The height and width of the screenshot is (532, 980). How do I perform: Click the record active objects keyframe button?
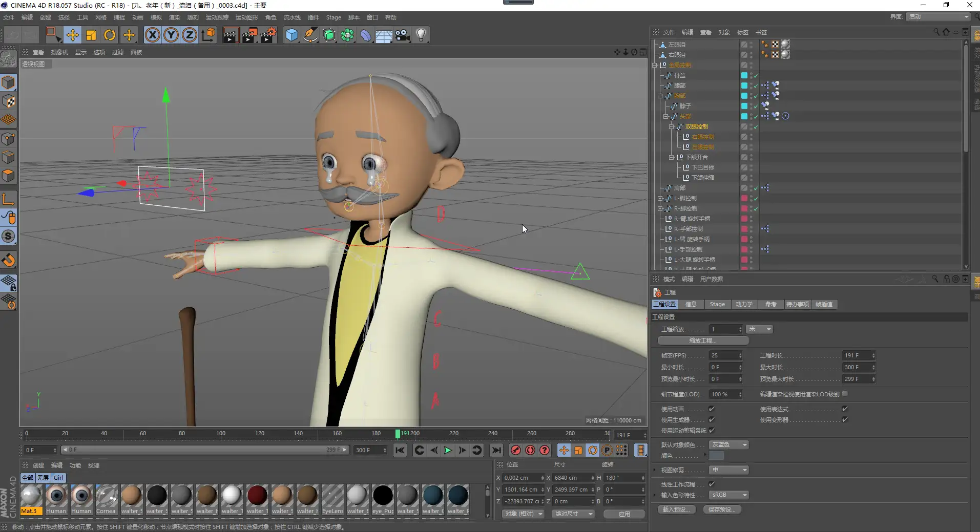coord(516,450)
